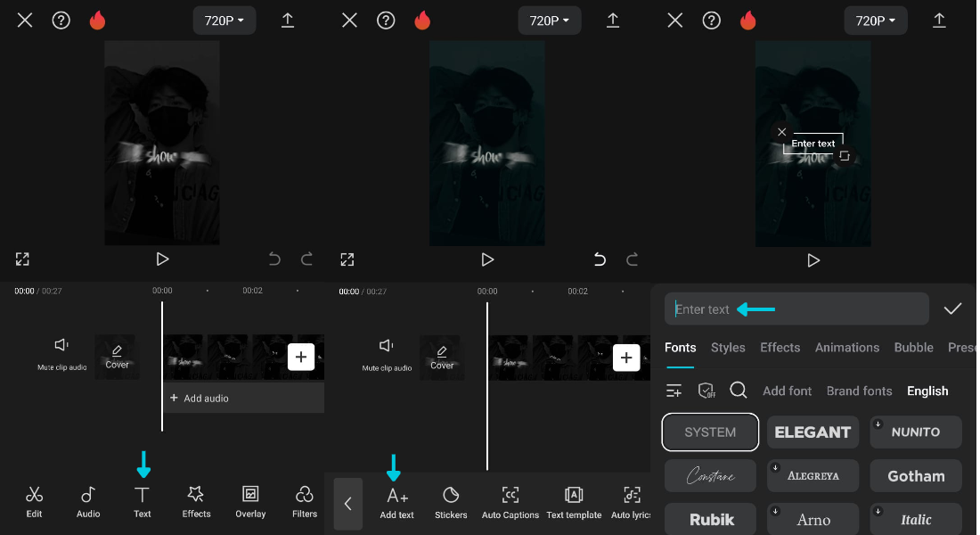This screenshot has height=535, width=980.
Task: Choose the ELEGANT font
Action: pyautogui.click(x=813, y=432)
